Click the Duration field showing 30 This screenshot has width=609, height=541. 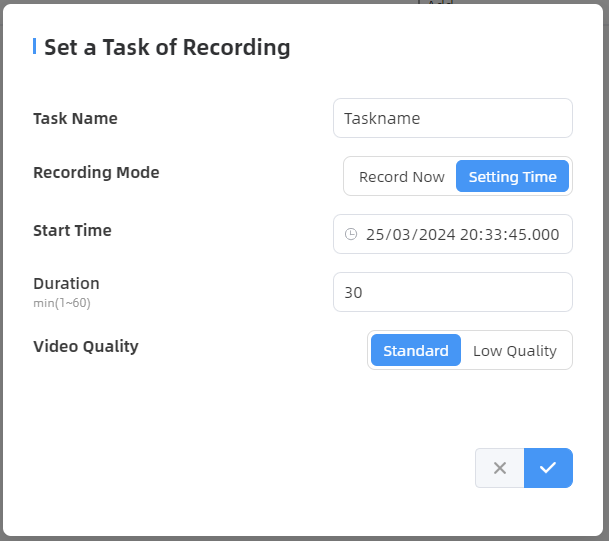(x=452, y=292)
